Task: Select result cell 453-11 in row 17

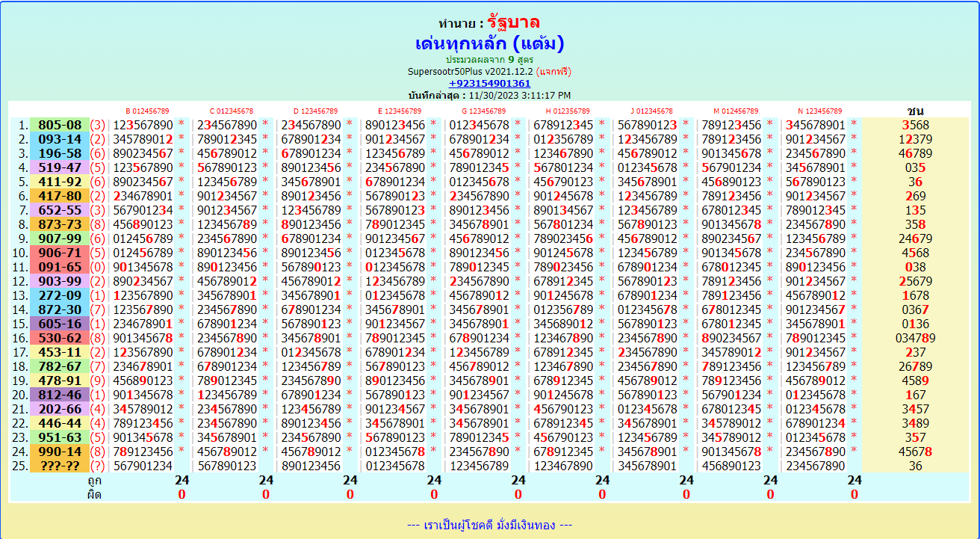Action: coord(60,352)
